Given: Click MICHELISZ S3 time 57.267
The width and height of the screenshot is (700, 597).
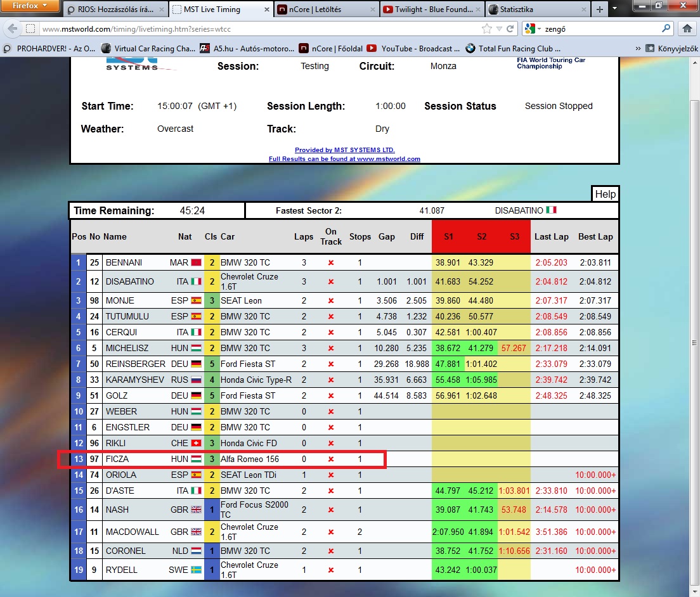Looking at the screenshot, I should [x=514, y=348].
